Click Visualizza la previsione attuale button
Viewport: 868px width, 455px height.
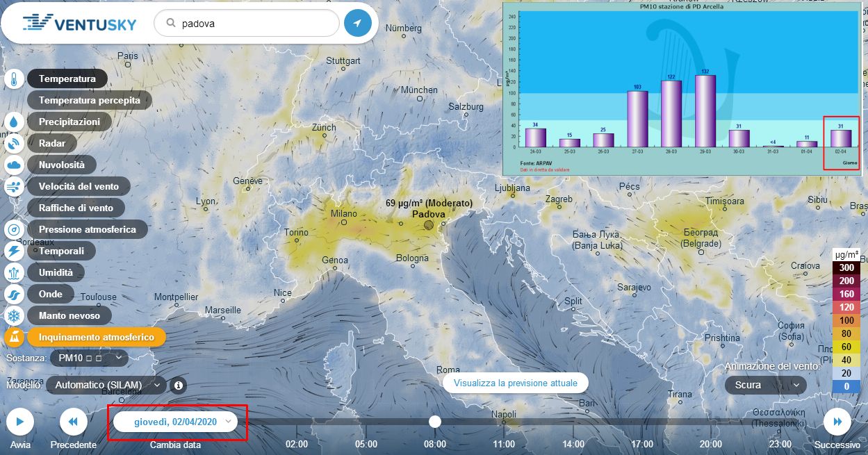point(515,383)
